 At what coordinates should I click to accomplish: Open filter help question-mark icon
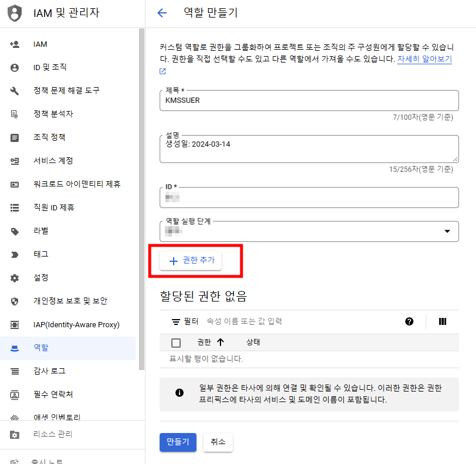tap(409, 321)
